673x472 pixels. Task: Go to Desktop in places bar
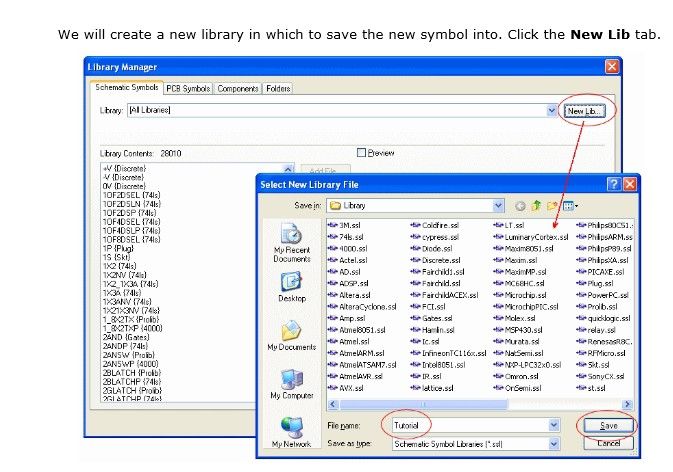point(292,288)
